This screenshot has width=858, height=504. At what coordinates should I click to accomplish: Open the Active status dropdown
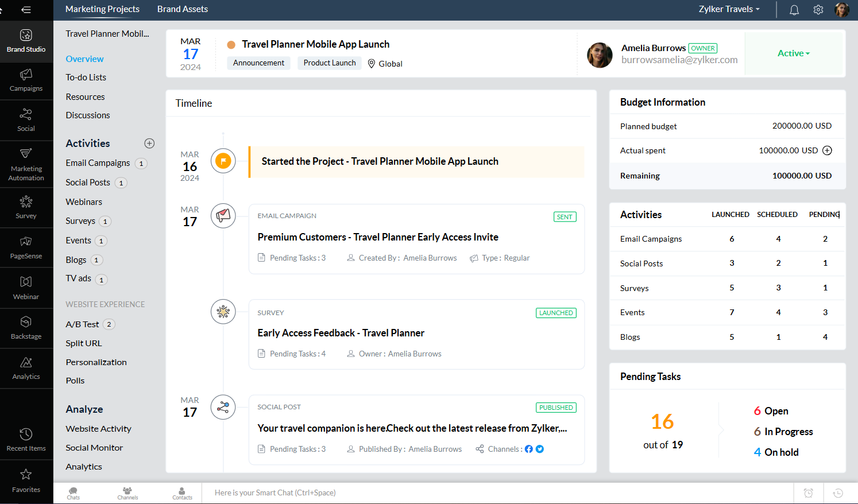[793, 53]
